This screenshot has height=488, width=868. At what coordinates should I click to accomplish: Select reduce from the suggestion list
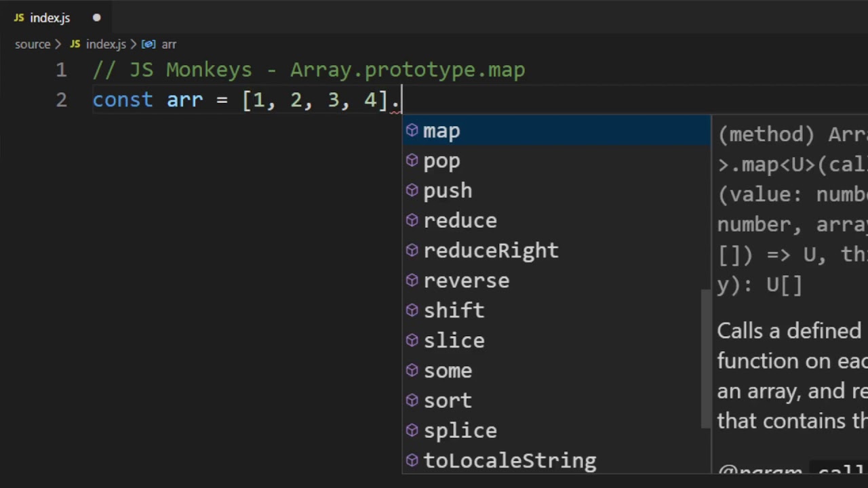460,221
